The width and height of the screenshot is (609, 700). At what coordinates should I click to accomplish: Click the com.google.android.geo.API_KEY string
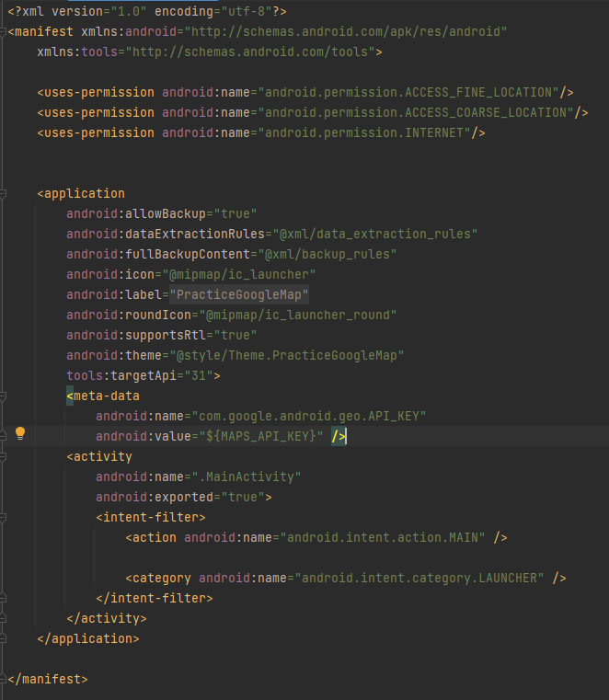tap(309, 416)
